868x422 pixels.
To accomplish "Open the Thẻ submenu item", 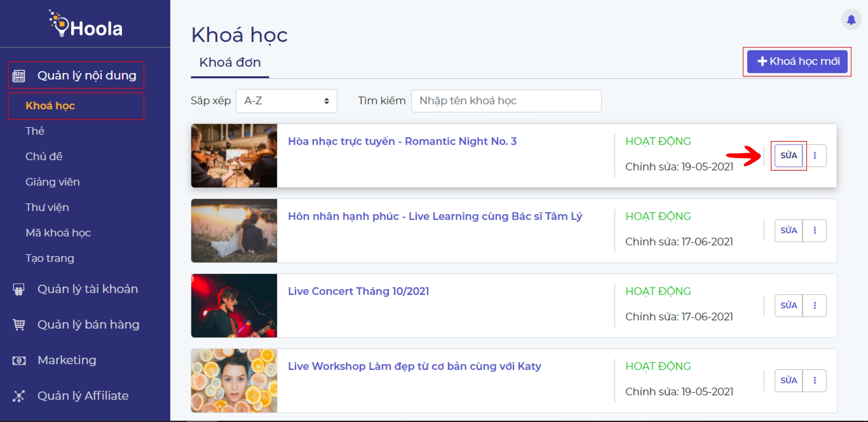I will click(x=35, y=131).
